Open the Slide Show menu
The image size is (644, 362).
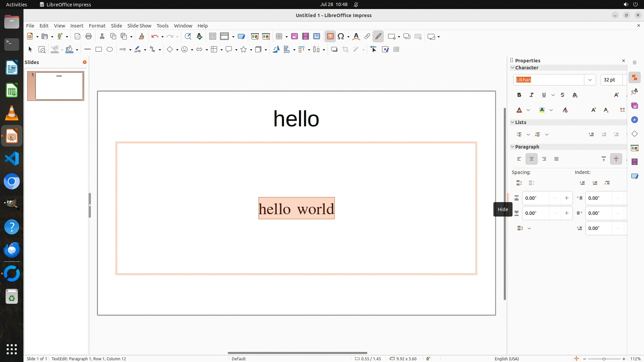[139, 26]
